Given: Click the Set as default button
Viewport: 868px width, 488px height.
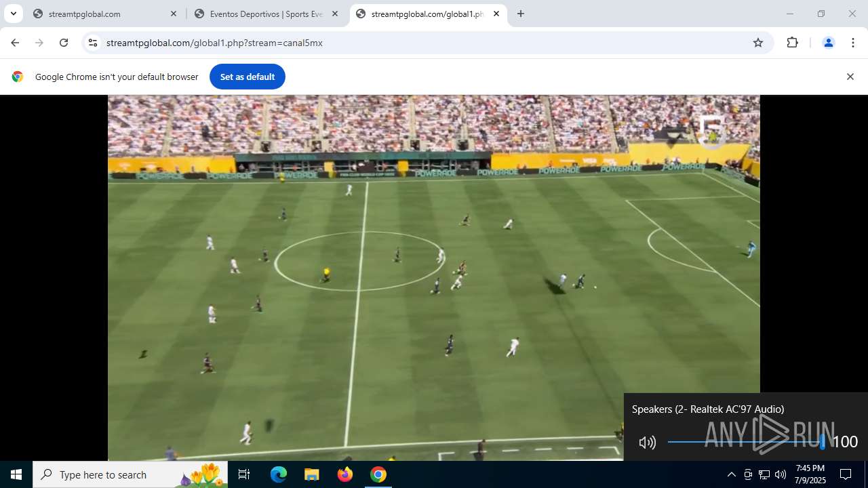Looking at the screenshot, I should click(248, 77).
